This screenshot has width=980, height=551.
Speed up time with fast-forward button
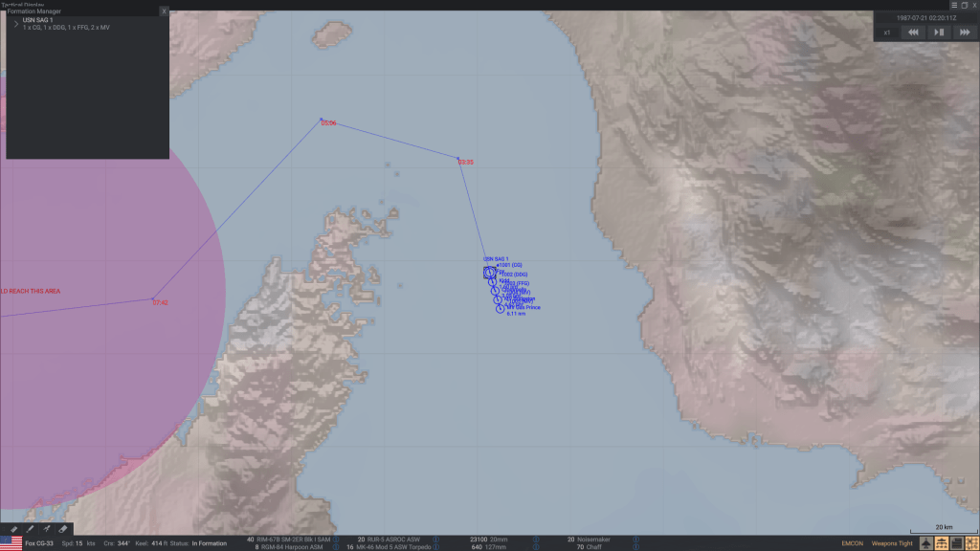point(965,32)
